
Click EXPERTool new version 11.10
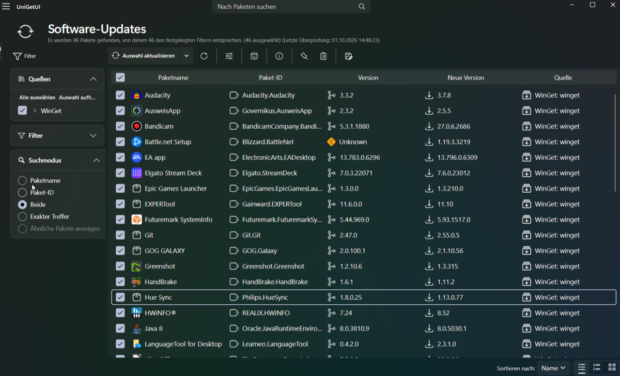tap(445, 204)
